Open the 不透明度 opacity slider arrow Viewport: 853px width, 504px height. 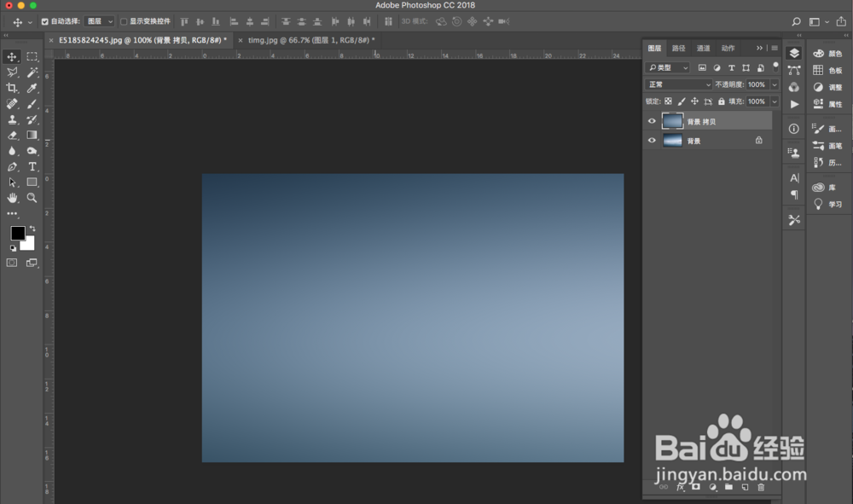(x=775, y=84)
